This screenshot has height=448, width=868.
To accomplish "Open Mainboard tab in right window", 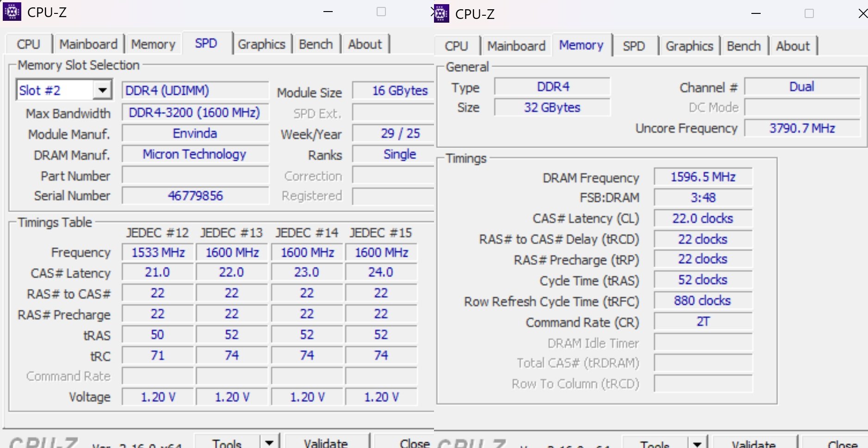I will (516, 46).
